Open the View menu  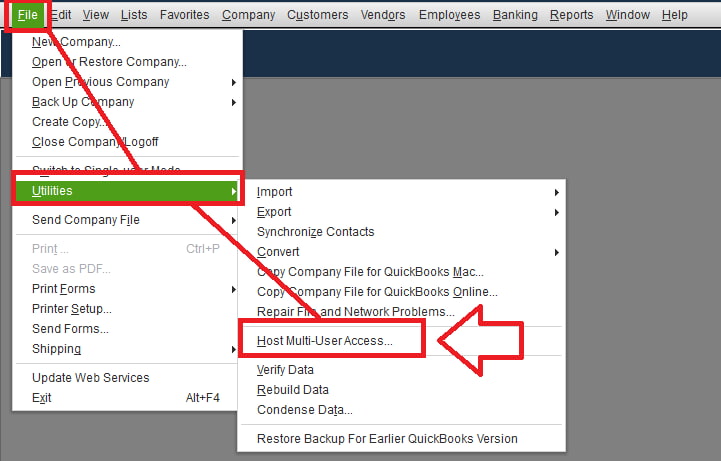[96, 15]
